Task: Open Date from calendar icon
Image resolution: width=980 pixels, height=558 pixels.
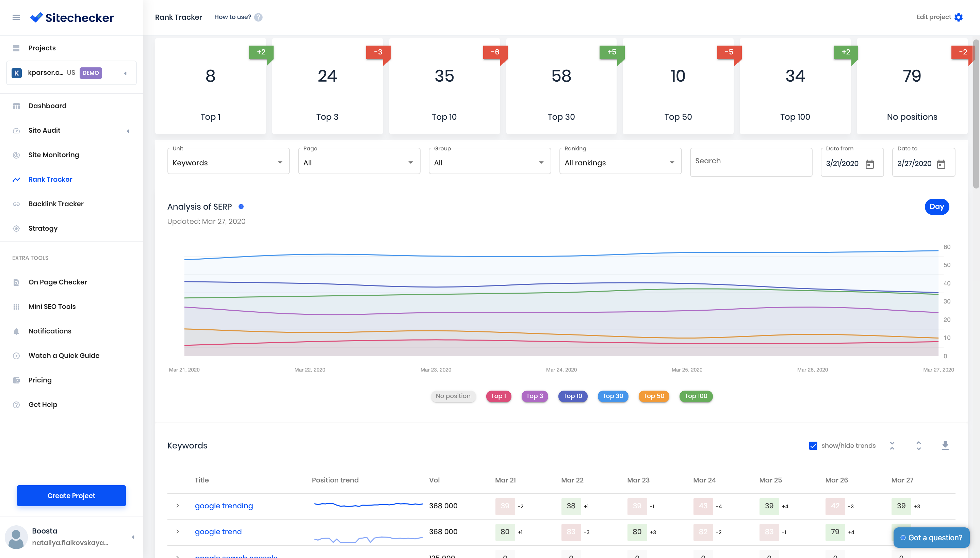Action: (x=870, y=164)
